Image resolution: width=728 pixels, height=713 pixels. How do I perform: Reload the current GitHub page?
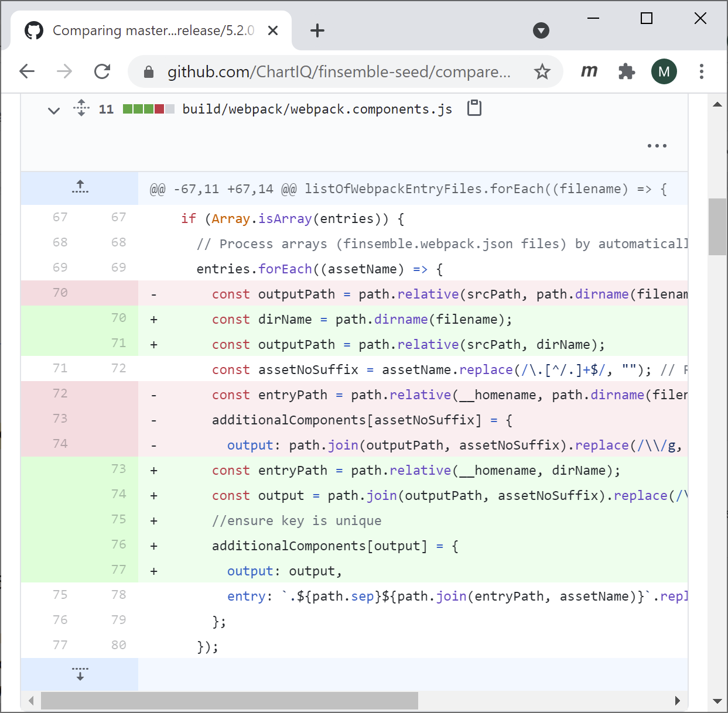pos(102,71)
